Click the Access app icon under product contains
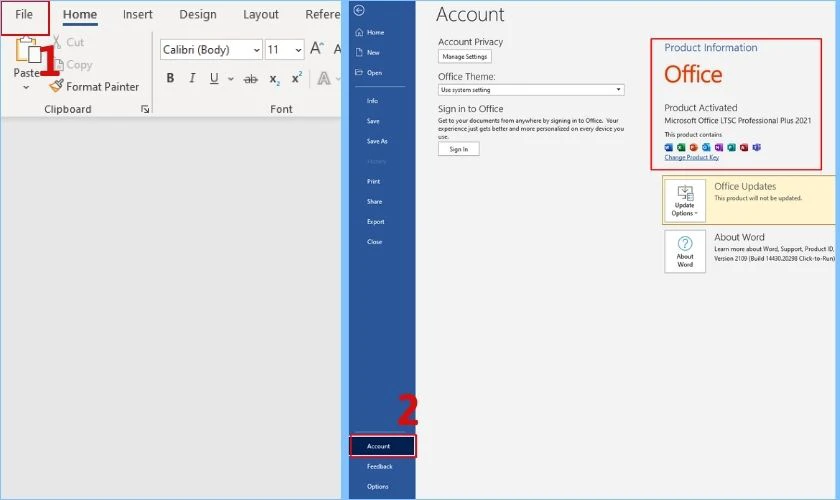 coord(744,147)
